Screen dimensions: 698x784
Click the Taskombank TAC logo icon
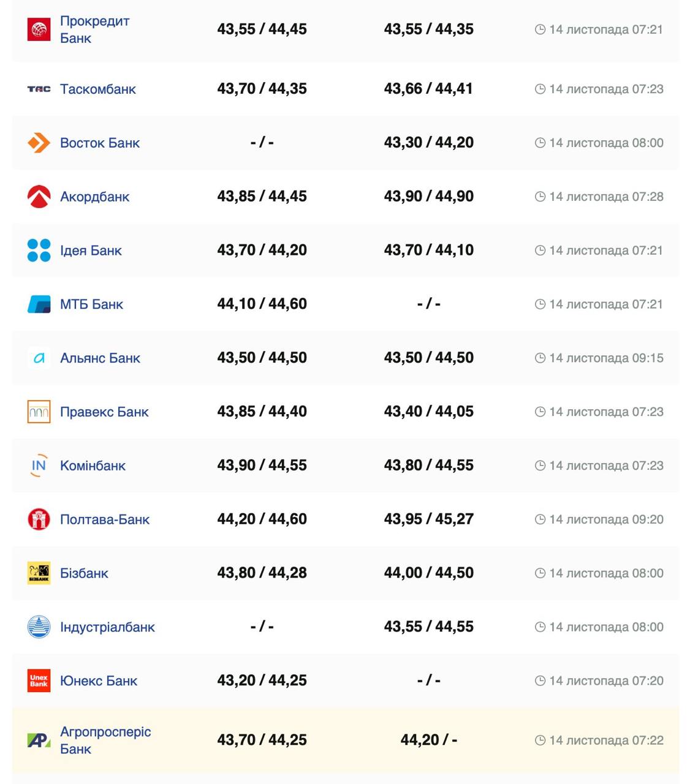coord(39,89)
